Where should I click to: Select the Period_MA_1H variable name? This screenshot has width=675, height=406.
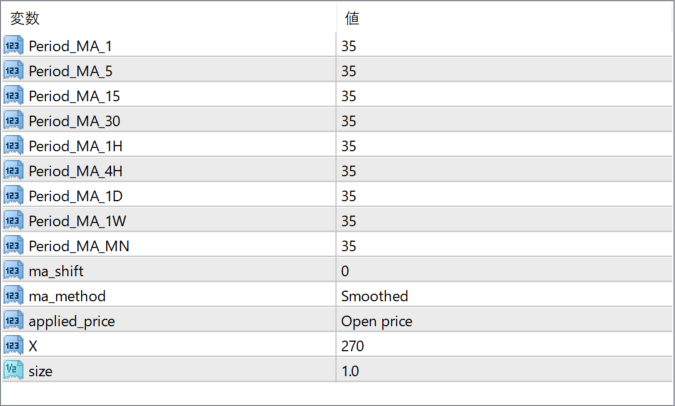[x=76, y=146]
